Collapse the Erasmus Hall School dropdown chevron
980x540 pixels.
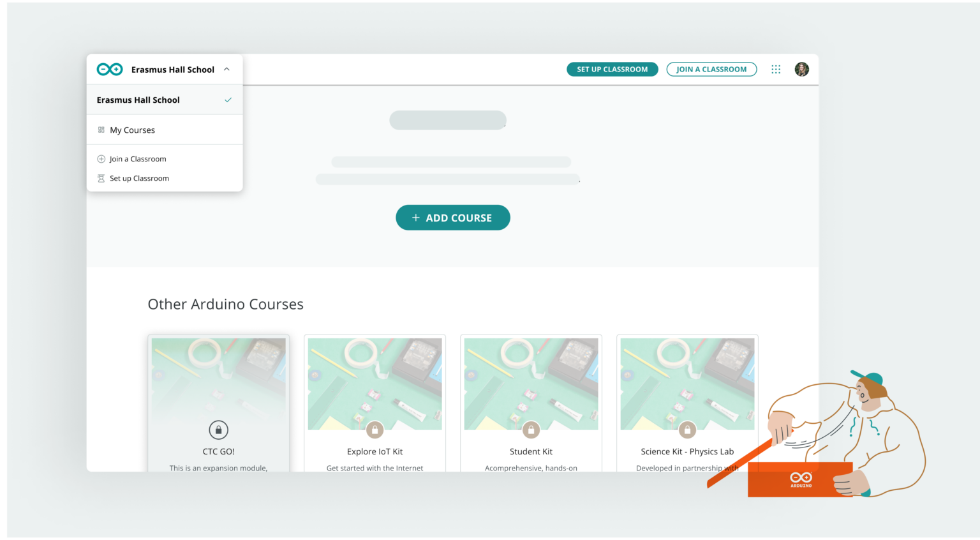[226, 69]
